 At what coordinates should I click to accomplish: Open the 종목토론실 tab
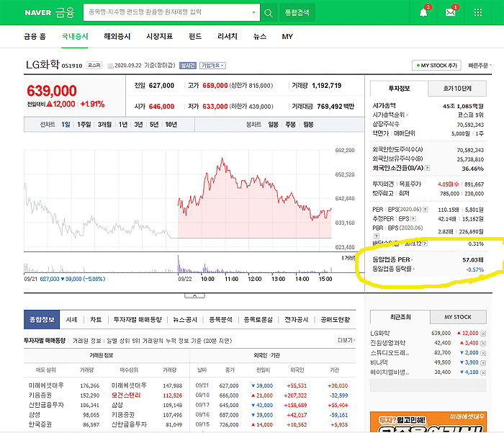tap(258, 320)
